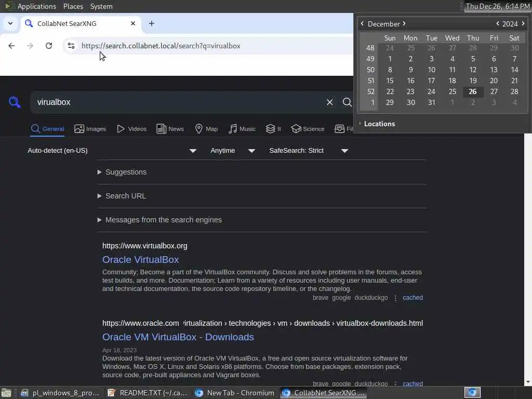This screenshot has width=532, height=399.
Task: Submit search with magnifier button
Action: point(347,102)
